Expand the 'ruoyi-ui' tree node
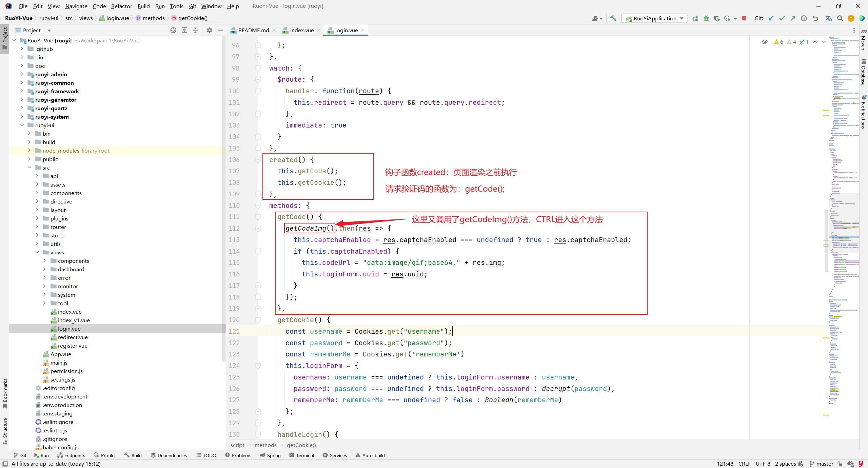868x468 pixels. [x=21, y=125]
